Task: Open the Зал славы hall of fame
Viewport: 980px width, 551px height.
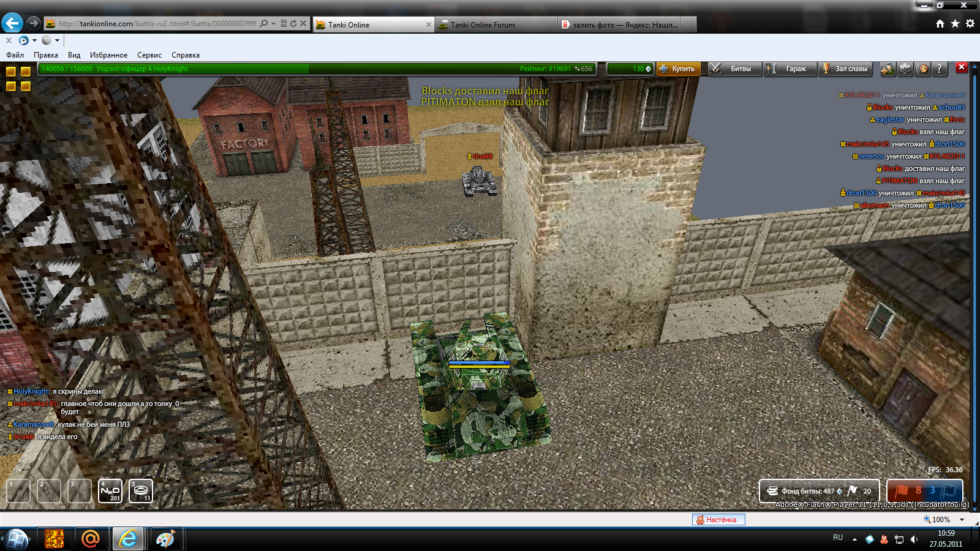Action: click(846, 69)
